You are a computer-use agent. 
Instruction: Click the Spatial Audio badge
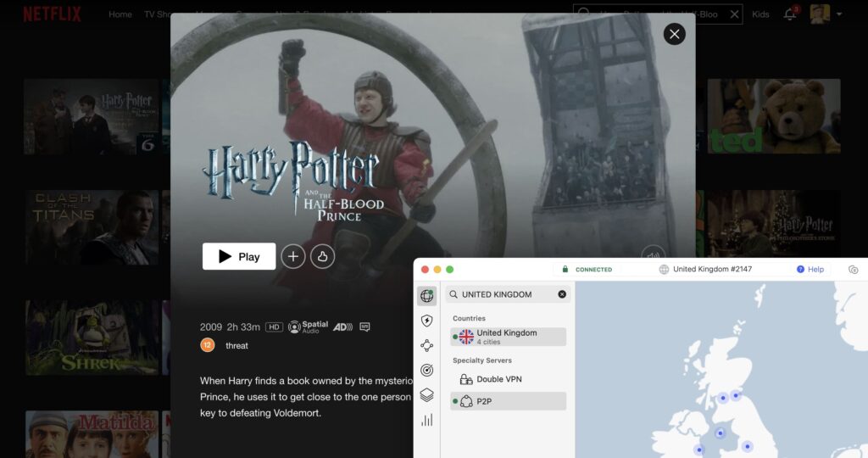pos(308,327)
